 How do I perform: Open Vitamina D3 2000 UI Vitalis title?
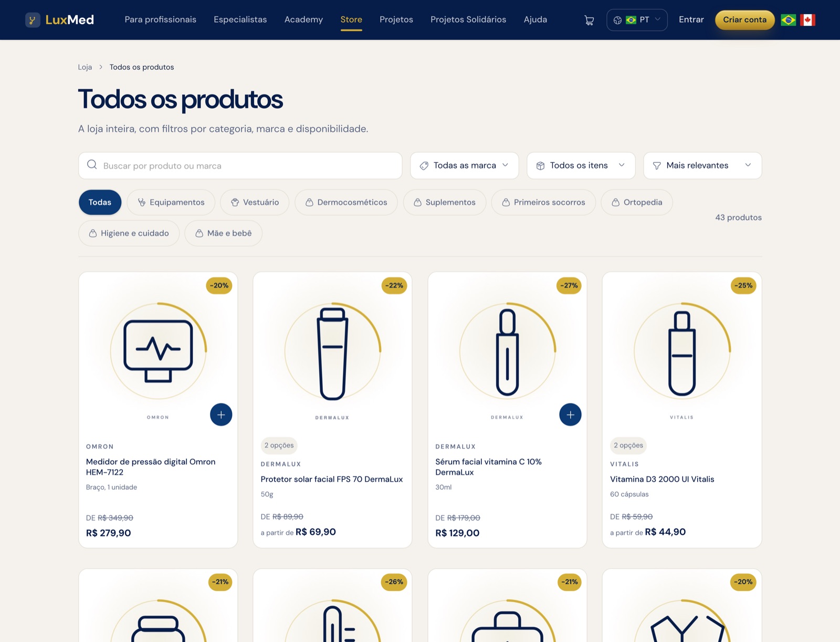(x=662, y=479)
